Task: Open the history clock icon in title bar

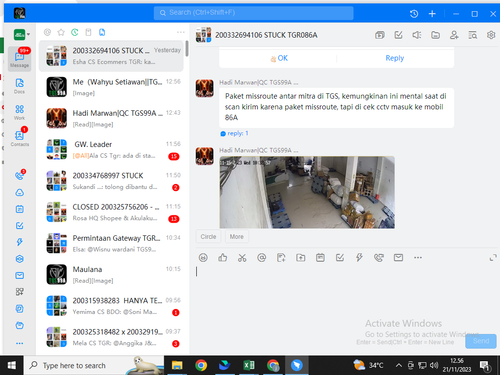Action: click(414, 14)
